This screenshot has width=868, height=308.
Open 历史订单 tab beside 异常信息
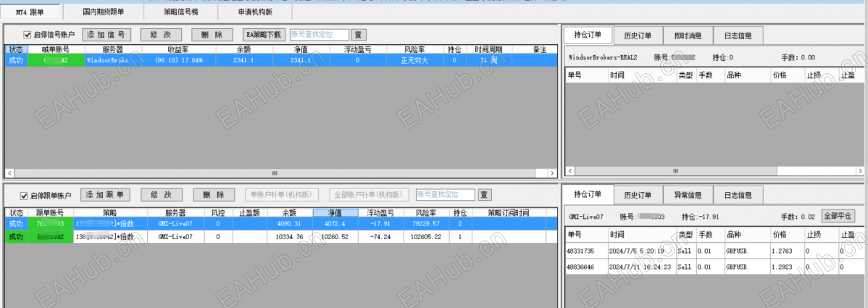tap(638, 195)
